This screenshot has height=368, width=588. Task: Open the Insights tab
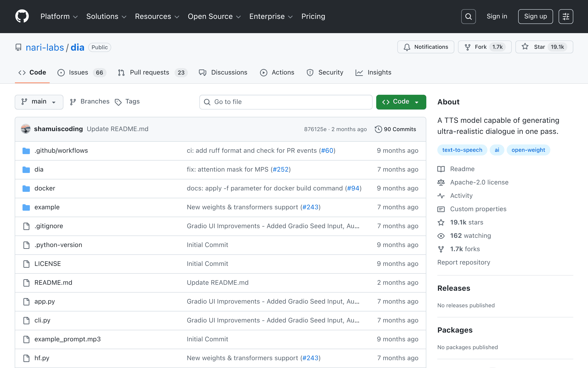pyautogui.click(x=373, y=72)
